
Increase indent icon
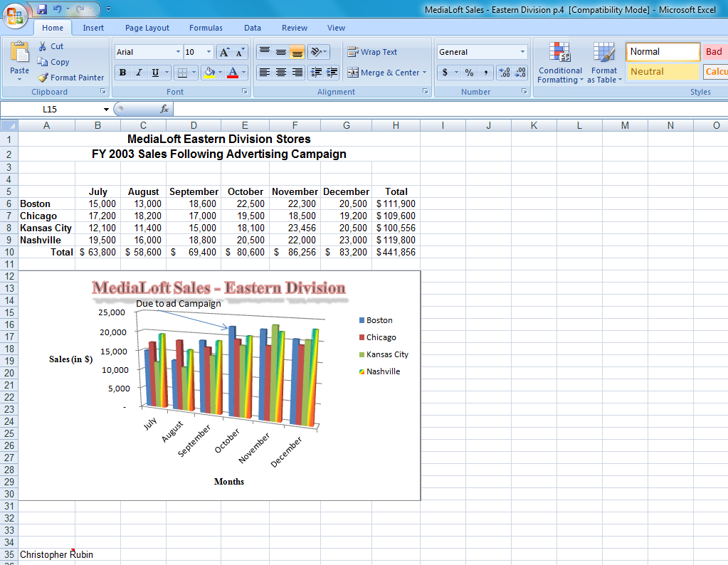click(332, 73)
